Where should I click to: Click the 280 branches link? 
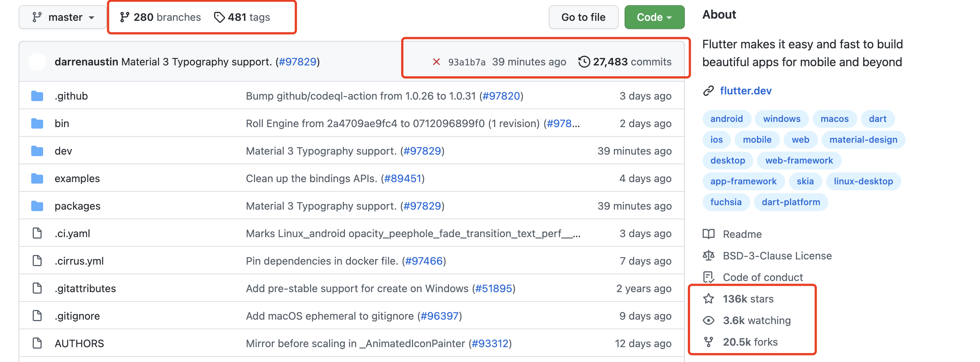[x=160, y=17]
